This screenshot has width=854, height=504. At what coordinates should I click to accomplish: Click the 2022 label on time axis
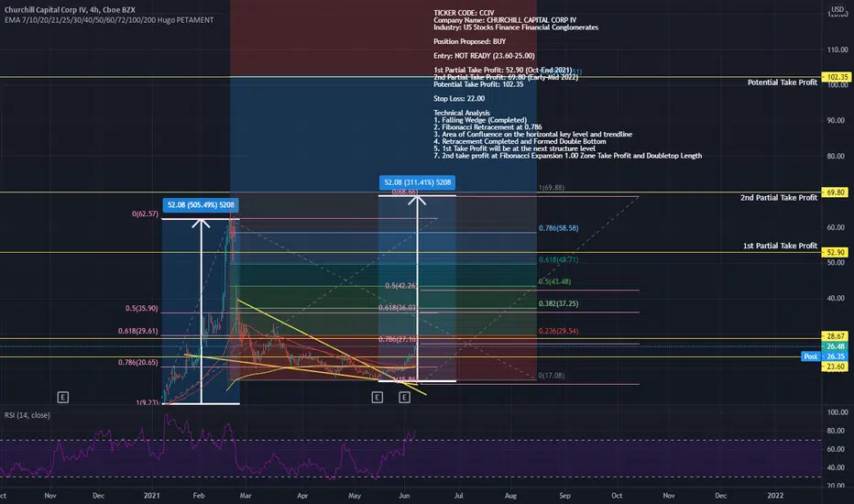775,495
